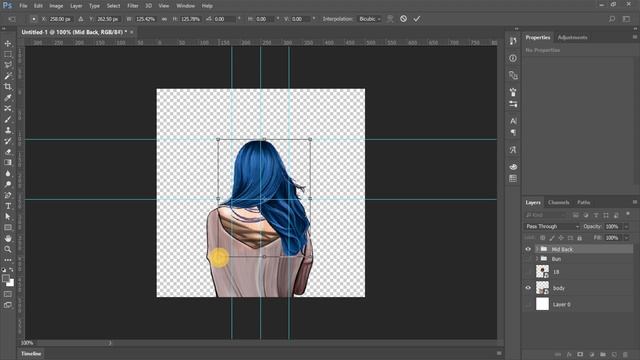Hide the Mid Back group

(x=528, y=249)
